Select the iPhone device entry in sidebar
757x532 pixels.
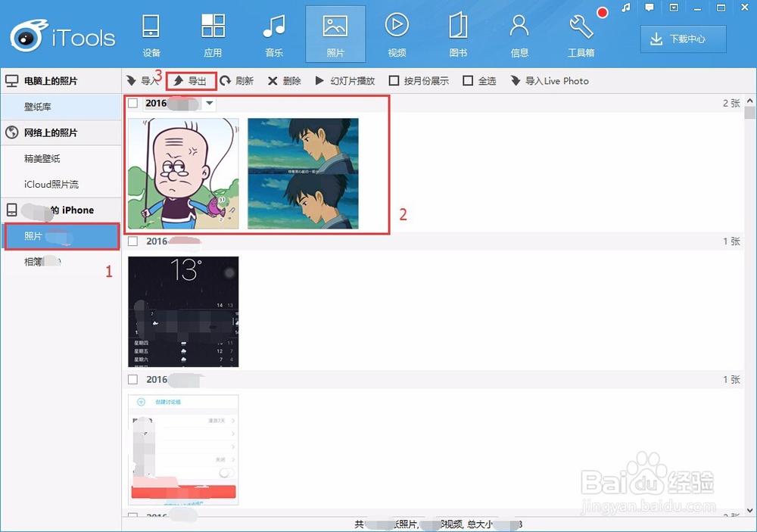tap(61, 210)
